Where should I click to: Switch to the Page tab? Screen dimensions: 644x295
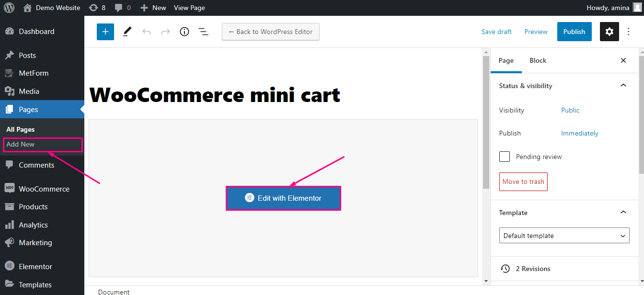(506, 60)
